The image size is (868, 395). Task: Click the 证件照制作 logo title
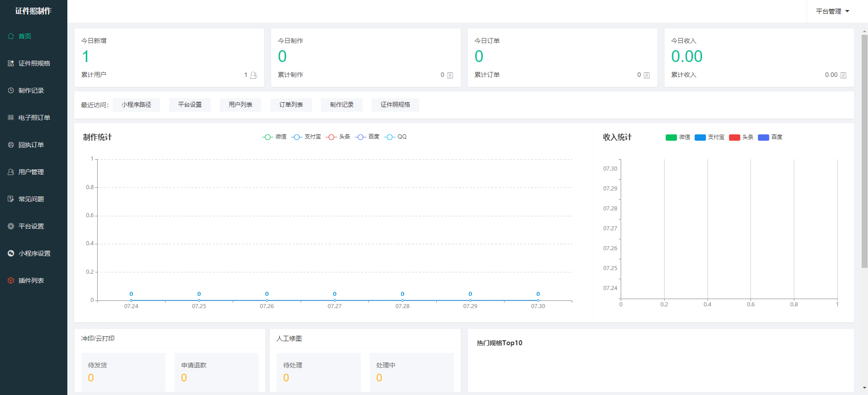click(x=33, y=11)
